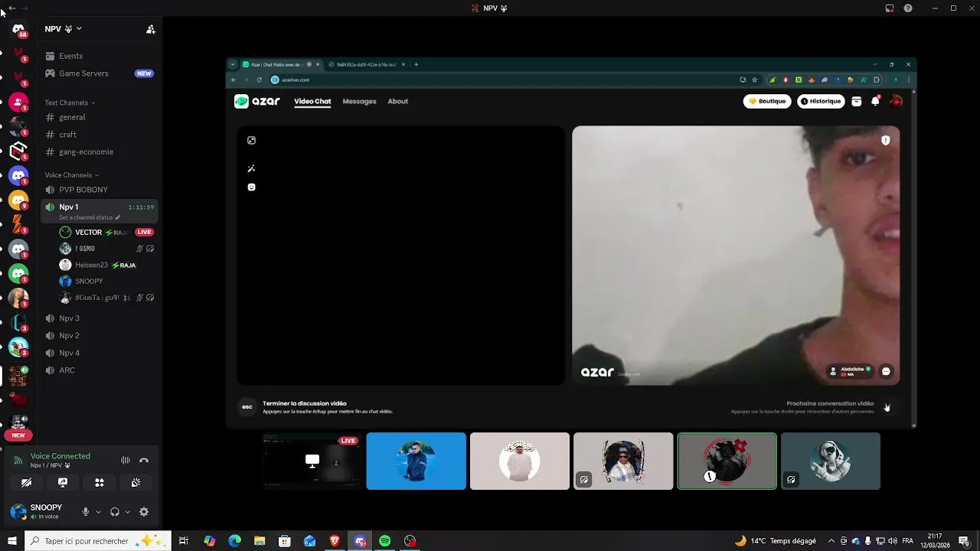Open report shield icon on remote video
Screen dimensions: 980x551
point(886,140)
